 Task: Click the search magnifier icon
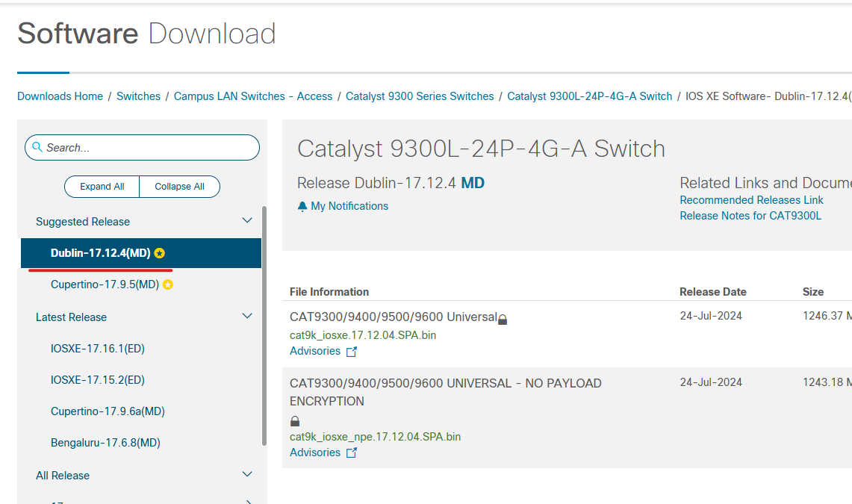click(x=37, y=147)
